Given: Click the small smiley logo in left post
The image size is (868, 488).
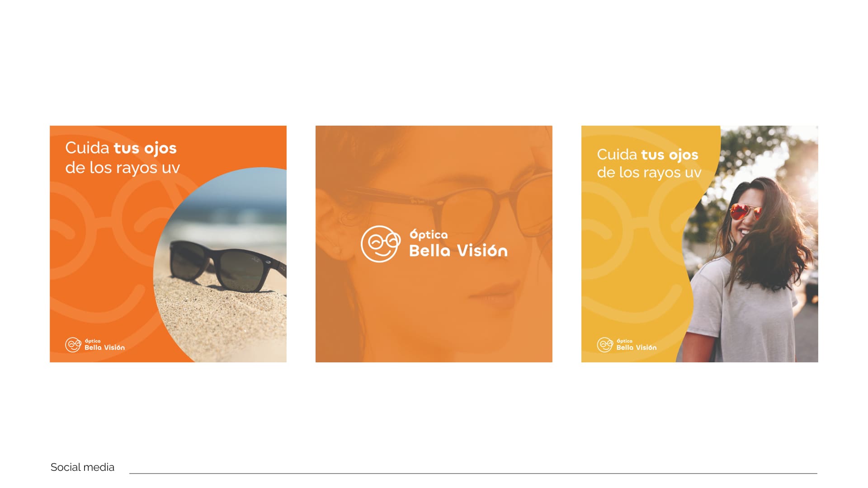Looking at the screenshot, I should point(73,345).
